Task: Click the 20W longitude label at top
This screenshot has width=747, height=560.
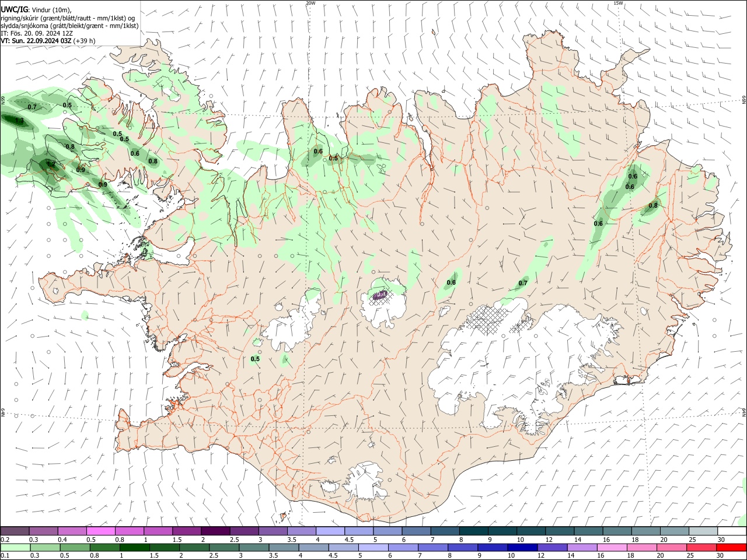Action: pos(311,3)
